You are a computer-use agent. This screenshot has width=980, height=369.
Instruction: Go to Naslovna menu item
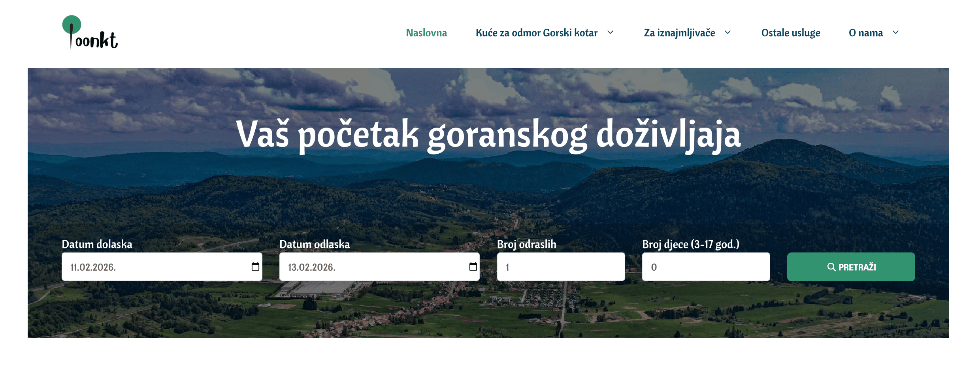(x=426, y=33)
